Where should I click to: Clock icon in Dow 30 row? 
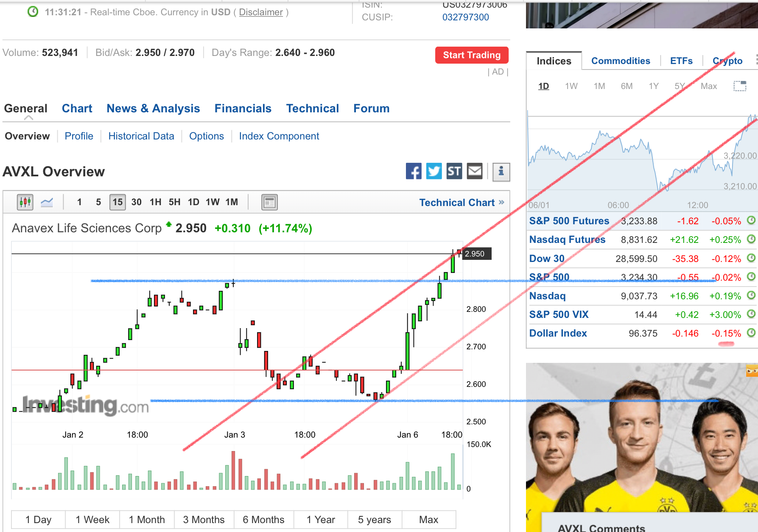point(751,258)
